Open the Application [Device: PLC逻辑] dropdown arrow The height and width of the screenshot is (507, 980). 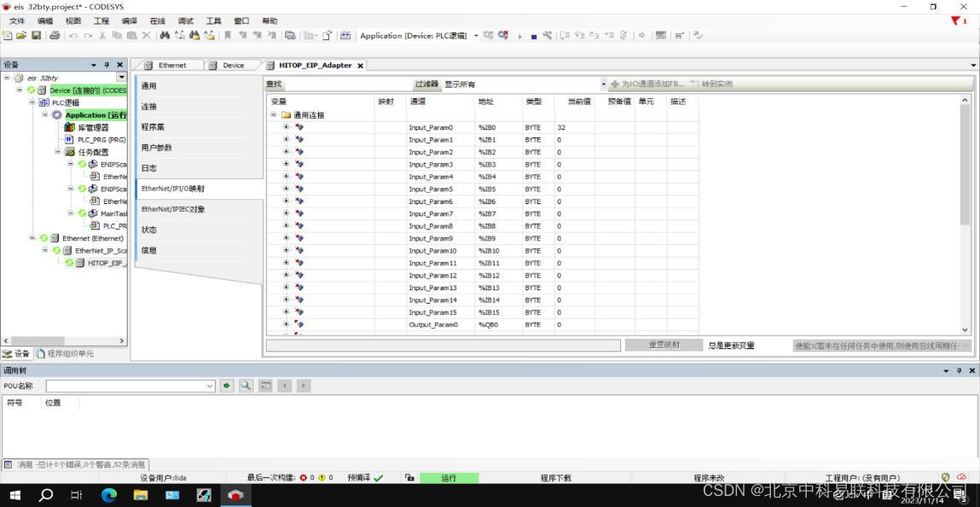(476, 36)
